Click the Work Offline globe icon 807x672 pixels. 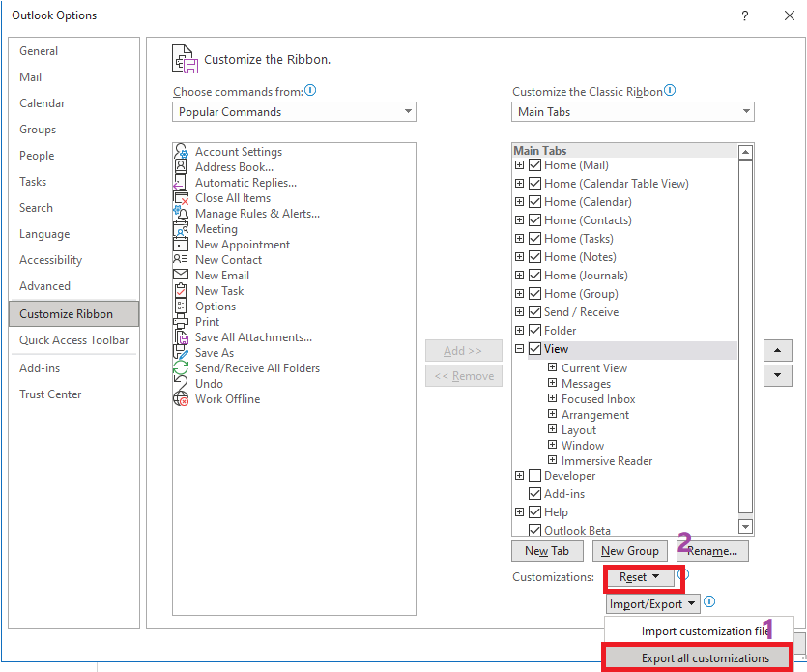click(x=181, y=398)
